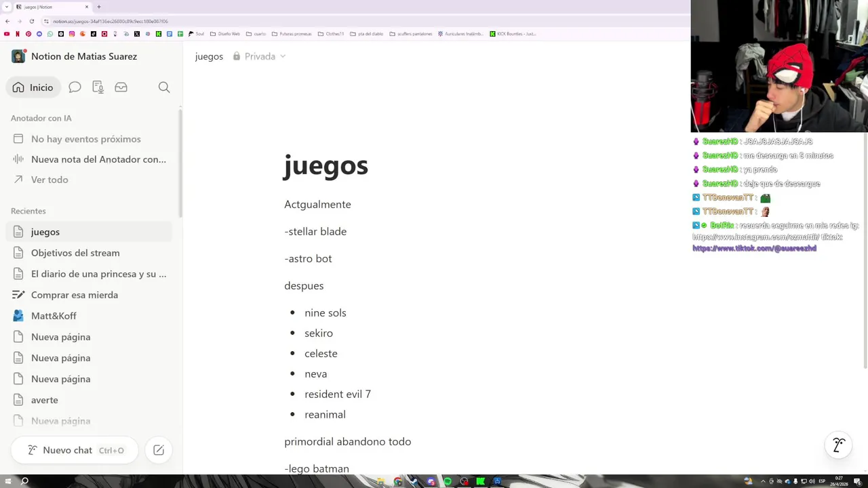Open Matt&Koff page
The width and height of the screenshot is (868, 488).
[89, 316]
